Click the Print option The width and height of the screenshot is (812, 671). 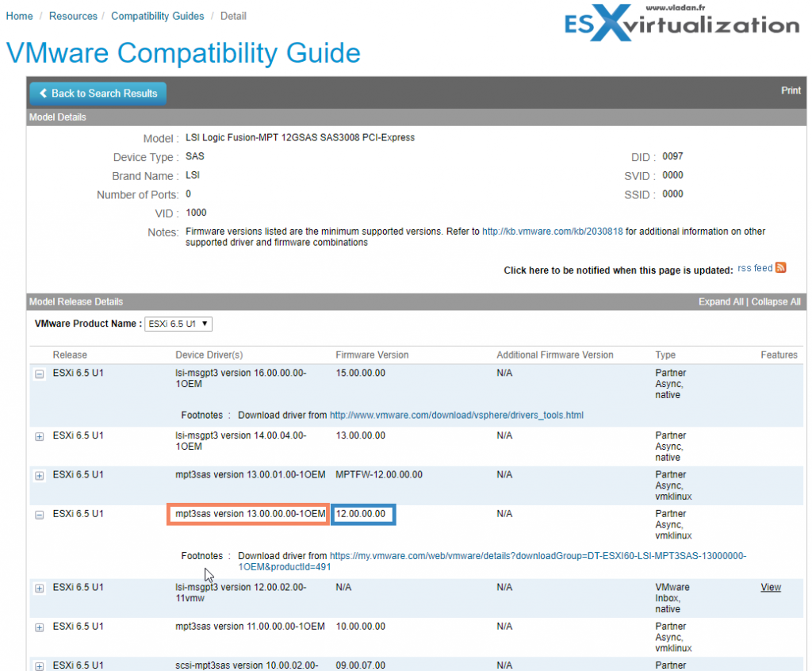click(x=791, y=90)
